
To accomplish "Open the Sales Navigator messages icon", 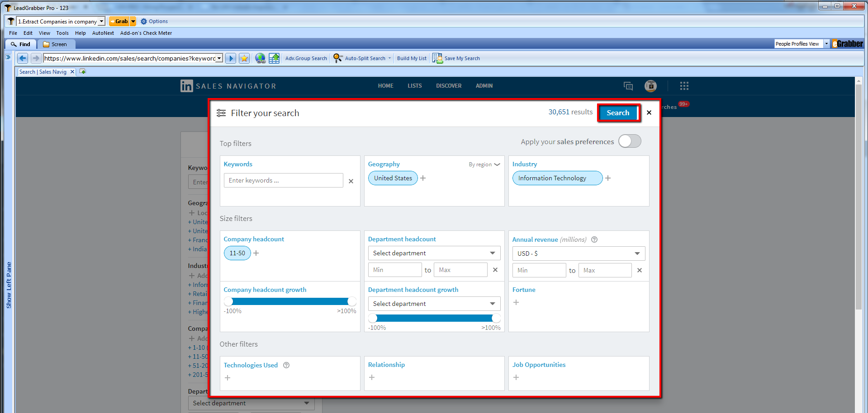I will 628,86.
